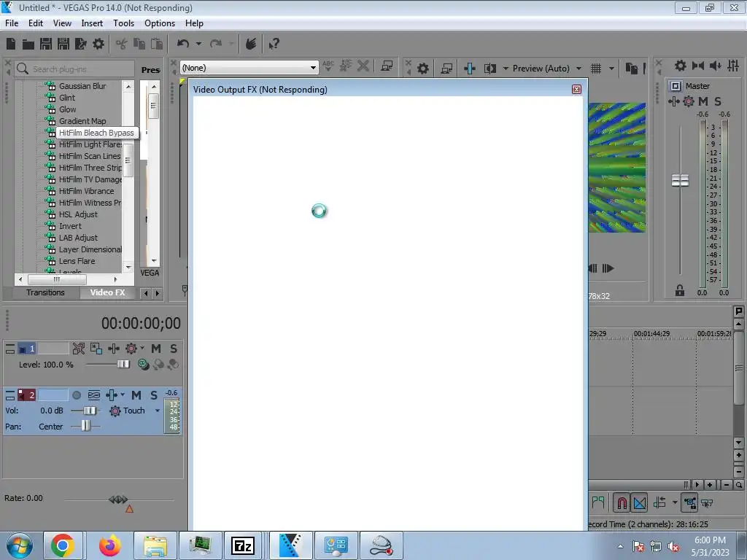Click the What's This help icon
The height and width of the screenshot is (560, 747).
[x=274, y=44]
